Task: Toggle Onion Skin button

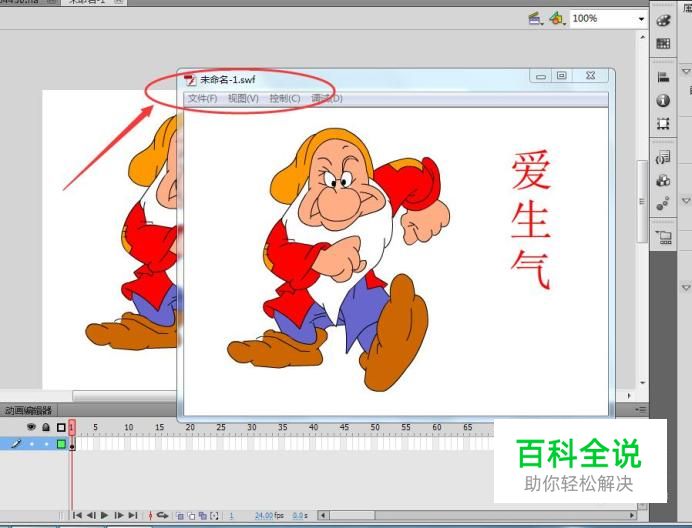Action: point(180,516)
